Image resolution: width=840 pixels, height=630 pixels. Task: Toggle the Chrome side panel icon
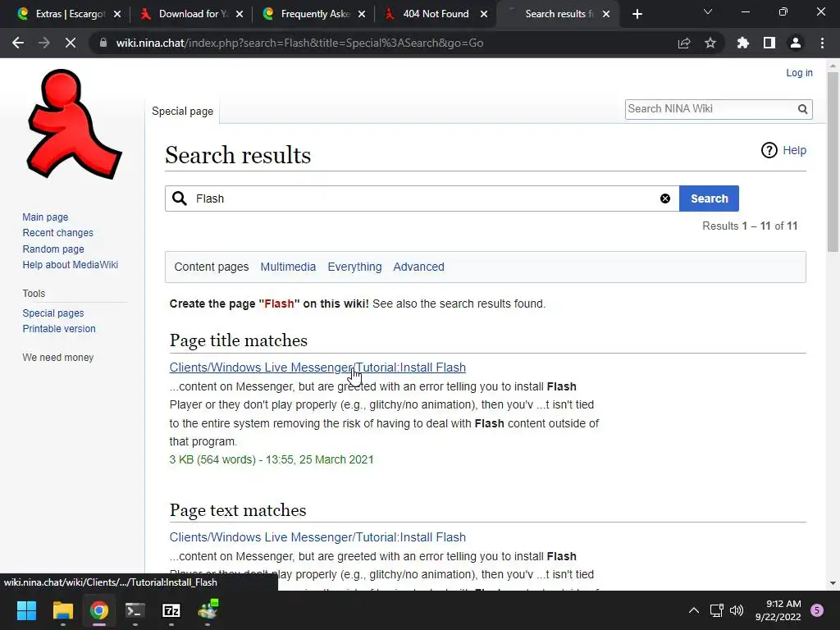769,43
